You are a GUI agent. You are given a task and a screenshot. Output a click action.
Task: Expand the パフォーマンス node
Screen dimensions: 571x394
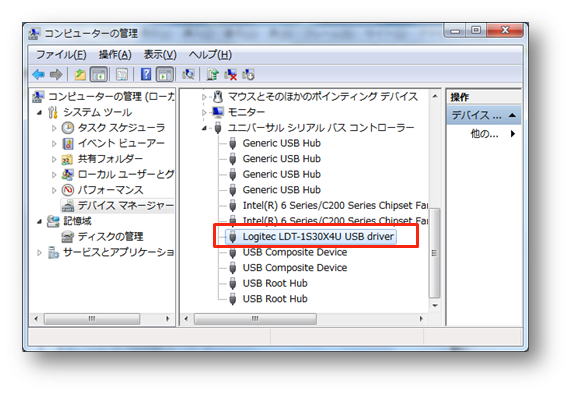tap(54, 190)
